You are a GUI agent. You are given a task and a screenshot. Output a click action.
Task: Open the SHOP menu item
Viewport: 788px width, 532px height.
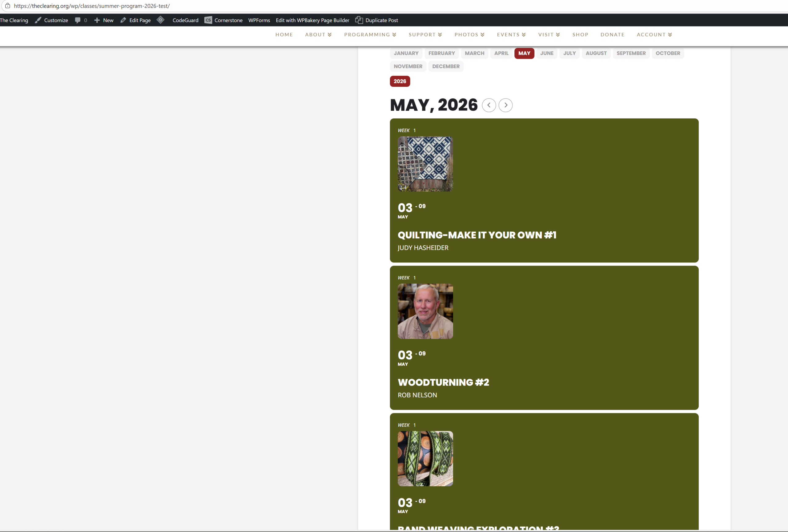(x=580, y=34)
